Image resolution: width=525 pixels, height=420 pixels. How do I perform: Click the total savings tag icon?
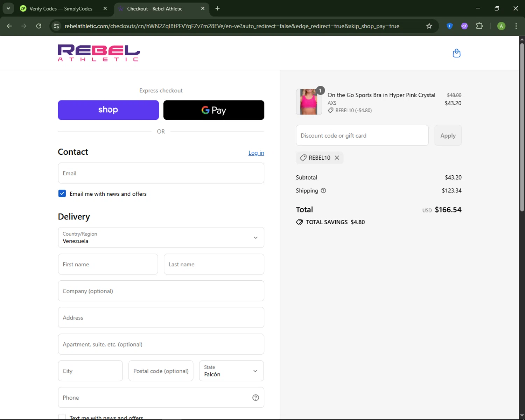click(x=300, y=222)
